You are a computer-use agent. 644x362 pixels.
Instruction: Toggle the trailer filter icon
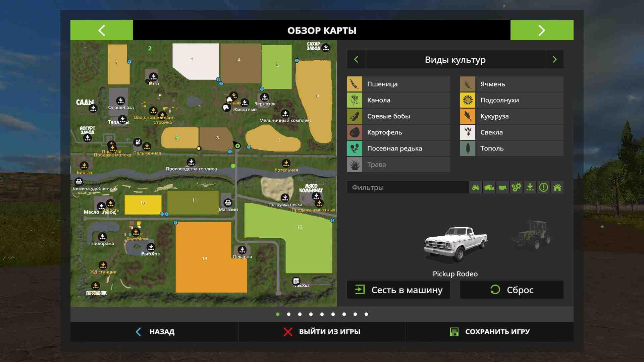(x=502, y=187)
